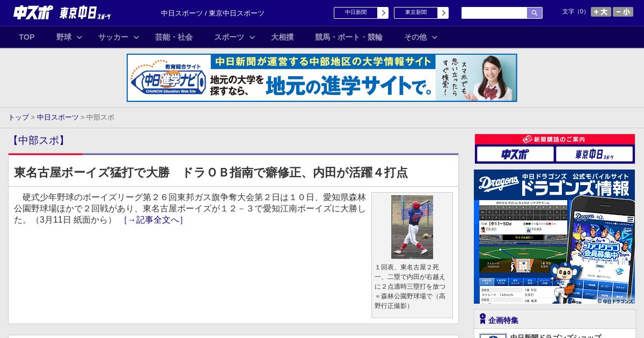Click the 【中部スポ】 section heading

38,141
